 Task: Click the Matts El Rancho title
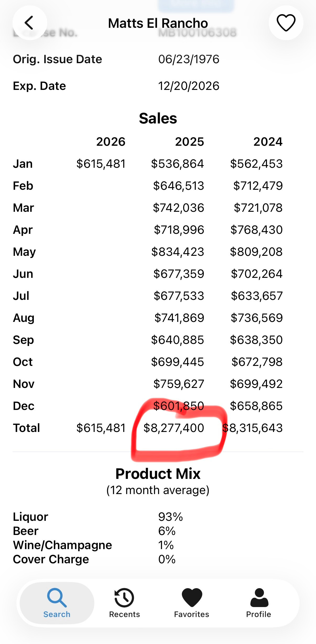tap(158, 23)
